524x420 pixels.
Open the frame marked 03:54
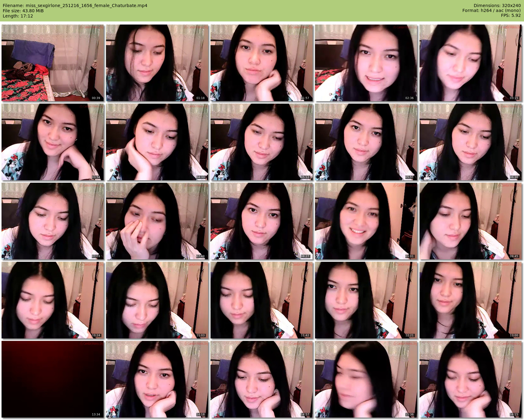pos(52,142)
